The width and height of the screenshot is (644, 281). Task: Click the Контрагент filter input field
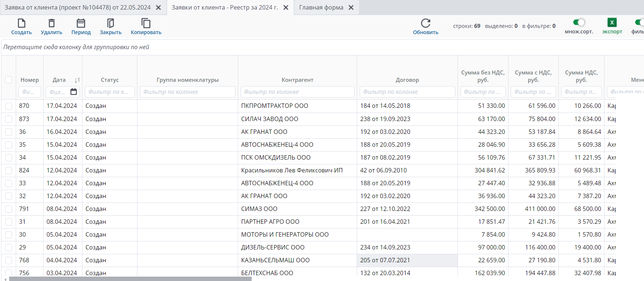point(297,92)
